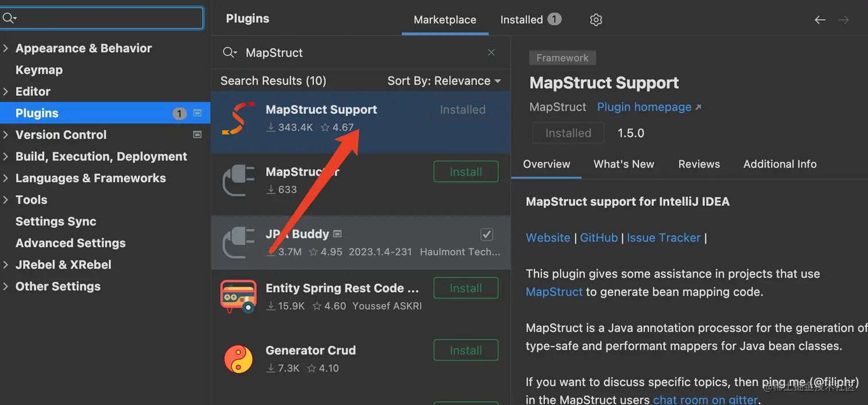Switch to the Marketplace tab
The width and height of the screenshot is (868, 405).
445,20
